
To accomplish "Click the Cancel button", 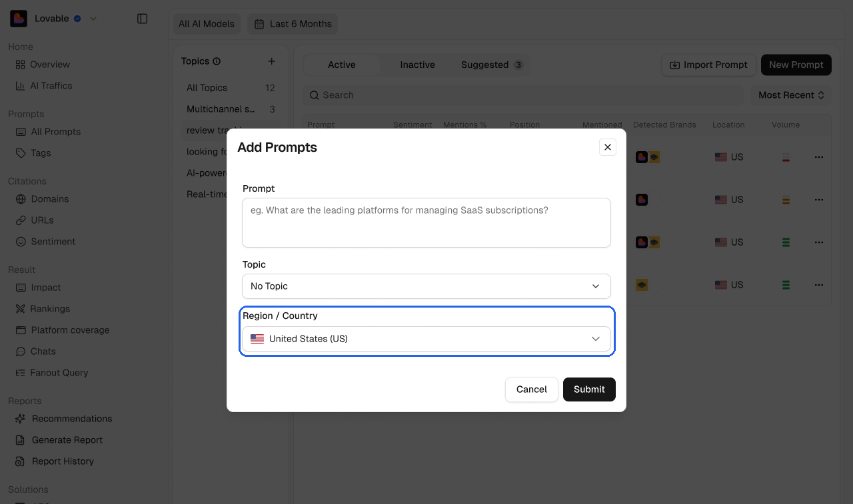I will click(x=531, y=389).
